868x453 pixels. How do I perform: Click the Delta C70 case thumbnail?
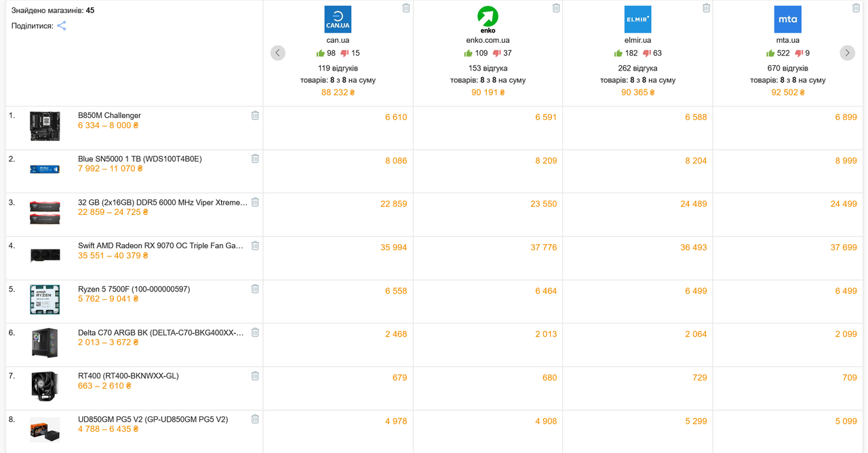(x=45, y=342)
